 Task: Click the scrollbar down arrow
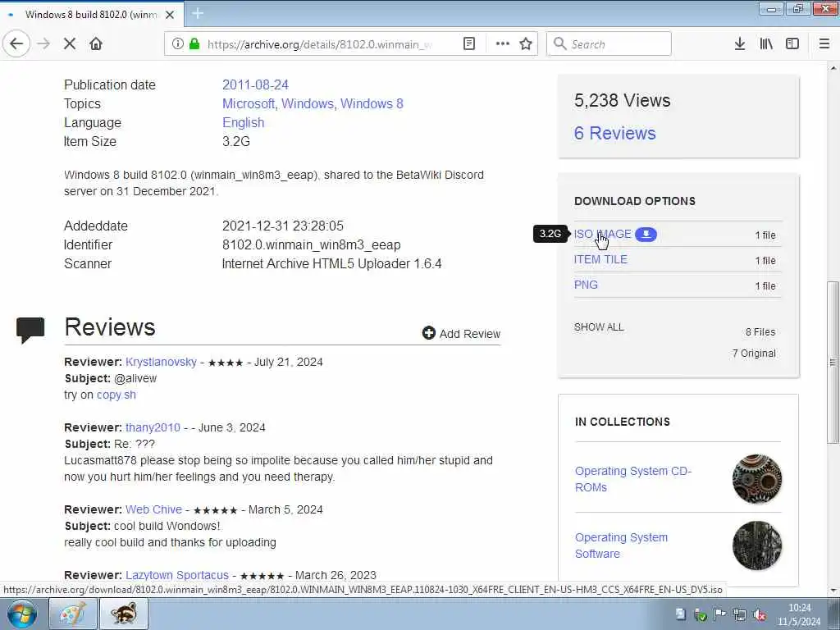click(833, 591)
